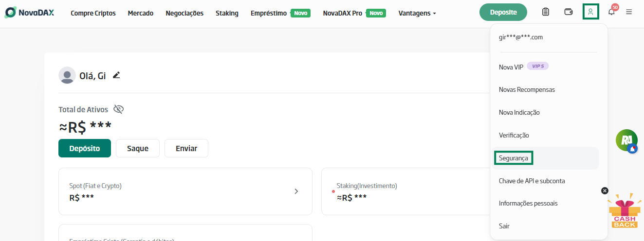Close the Cash Back promotion
Viewport: 644px width, 241px height.
605,191
